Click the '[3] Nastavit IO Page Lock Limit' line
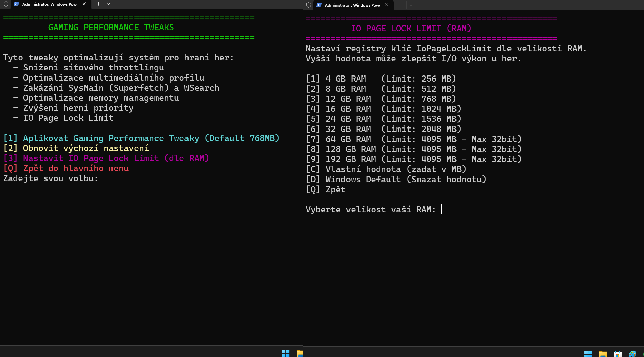This screenshot has width=644, height=357. click(106, 158)
